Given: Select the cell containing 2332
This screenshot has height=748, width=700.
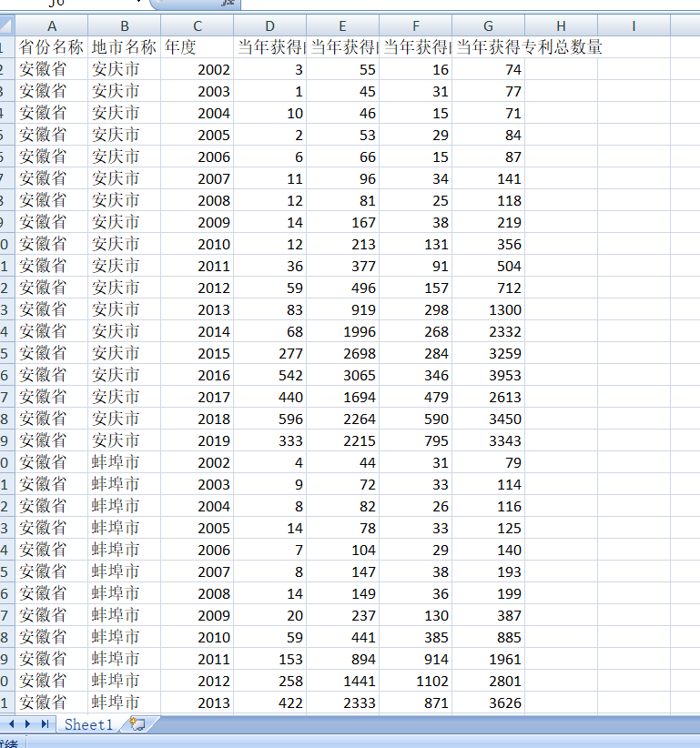Looking at the screenshot, I should [x=488, y=331].
